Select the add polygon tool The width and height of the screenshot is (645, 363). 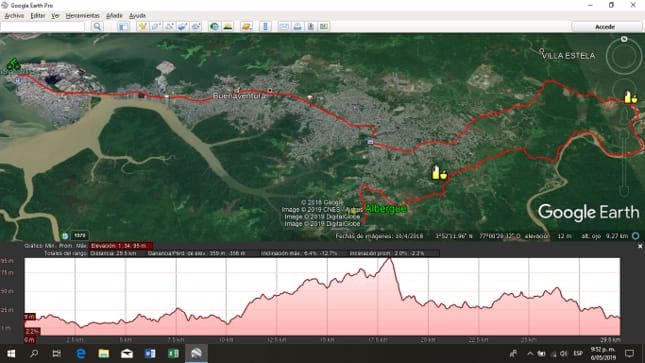point(156,27)
